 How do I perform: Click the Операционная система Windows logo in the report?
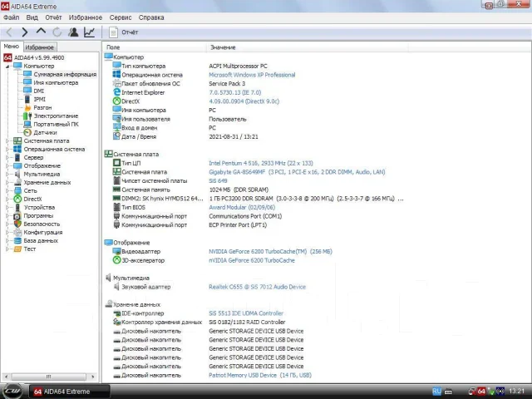coord(116,74)
